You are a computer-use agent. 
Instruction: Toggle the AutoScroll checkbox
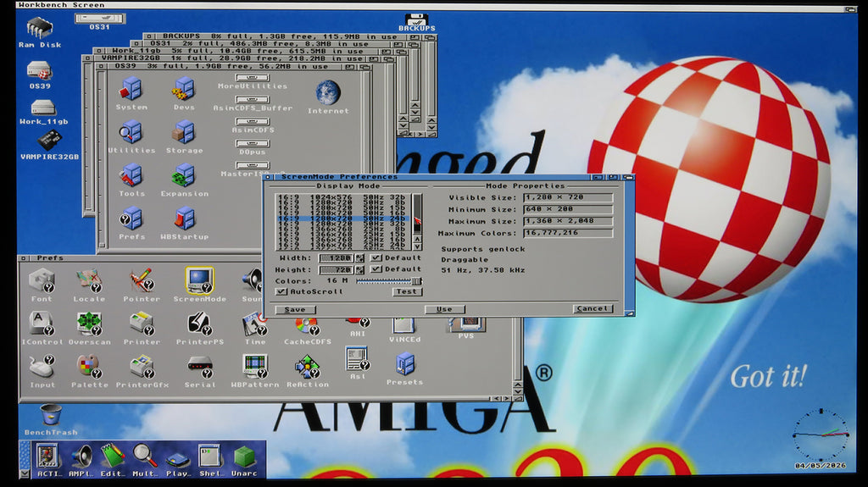click(281, 291)
